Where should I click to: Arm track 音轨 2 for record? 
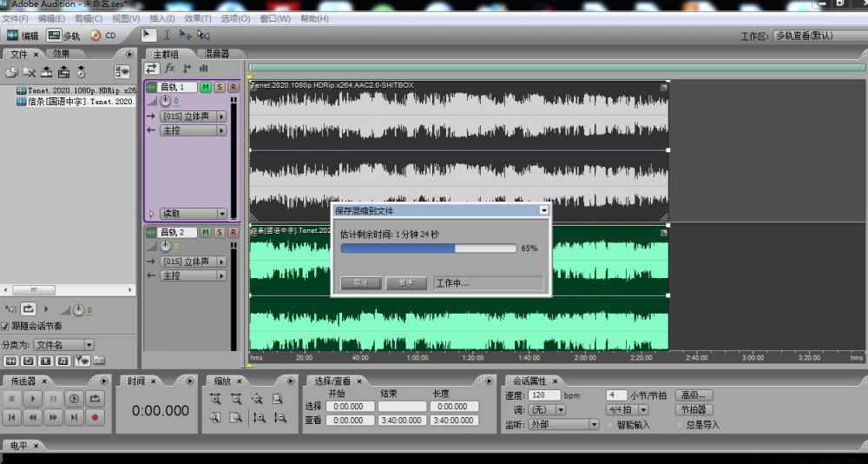point(233,232)
